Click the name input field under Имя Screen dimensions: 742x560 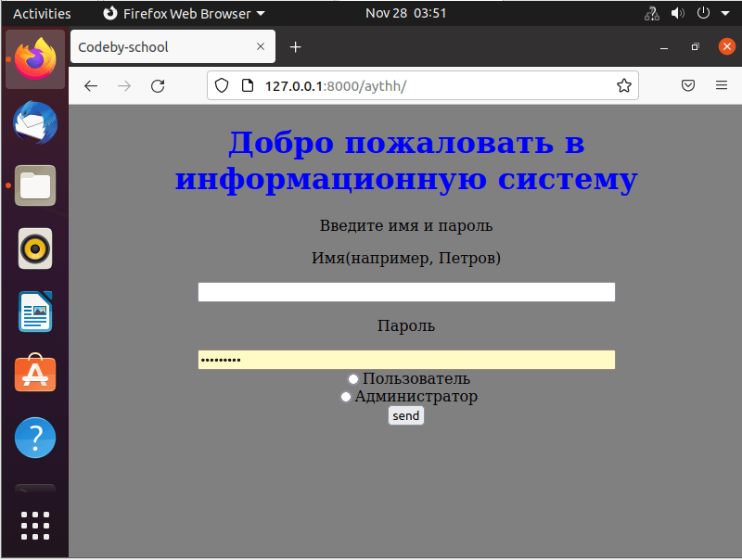point(406,291)
